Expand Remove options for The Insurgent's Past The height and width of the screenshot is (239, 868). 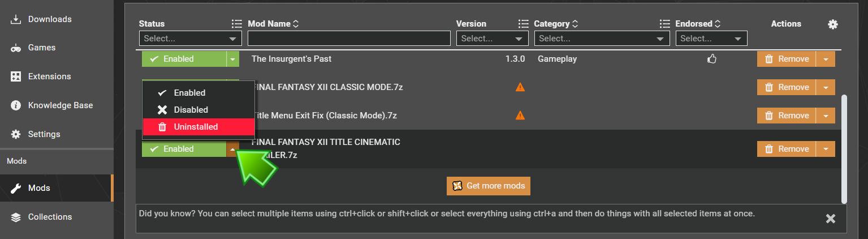[x=826, y=59]
